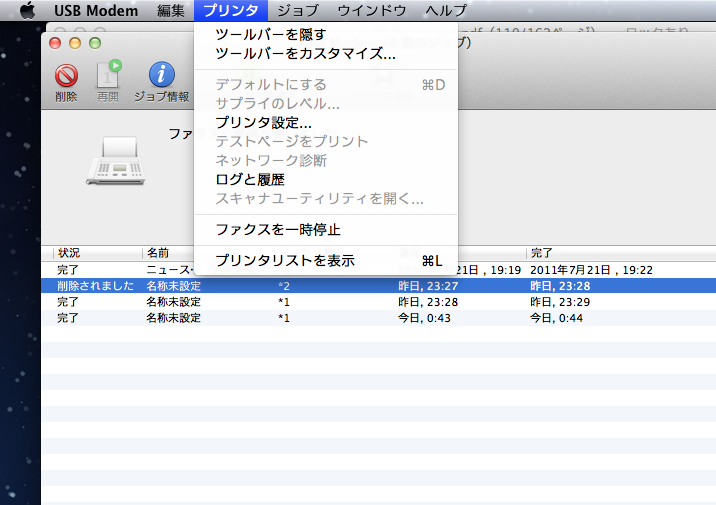Open the ジョブ menu
Viewport: 716px width, 505px height.
pyautogui.click(x=297, y=10)
